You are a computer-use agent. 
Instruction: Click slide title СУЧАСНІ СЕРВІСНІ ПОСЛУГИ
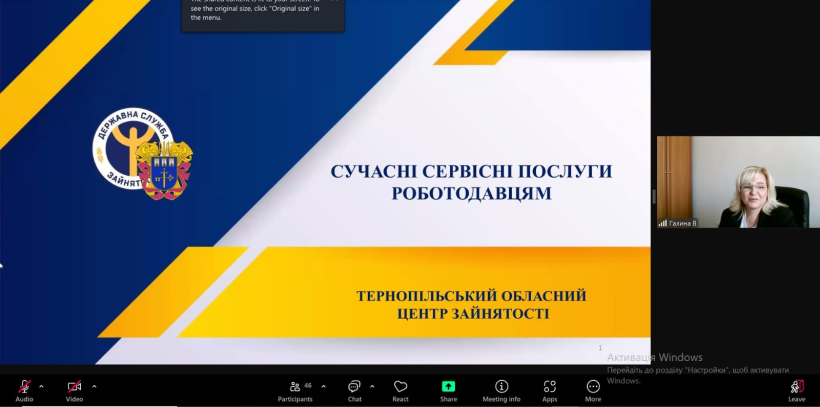471,171
